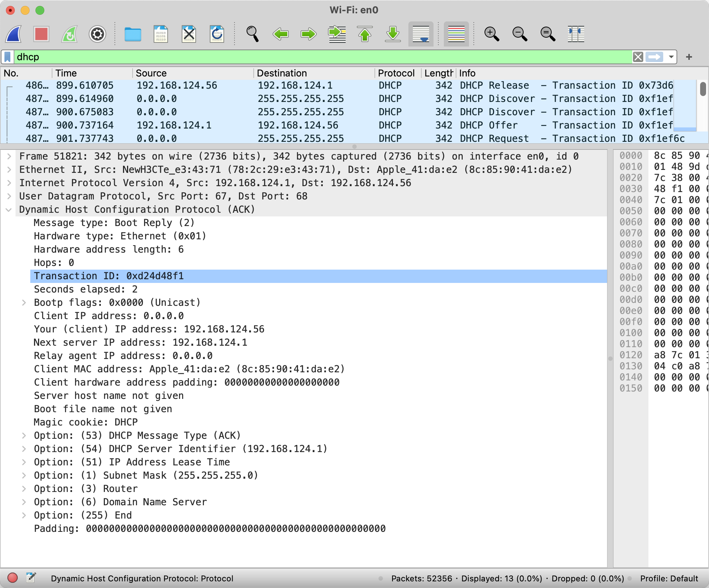Image resolution: width=709 pixels, height=588 pixels.
Task: Add a display filter button
Action: pos(689,57)
